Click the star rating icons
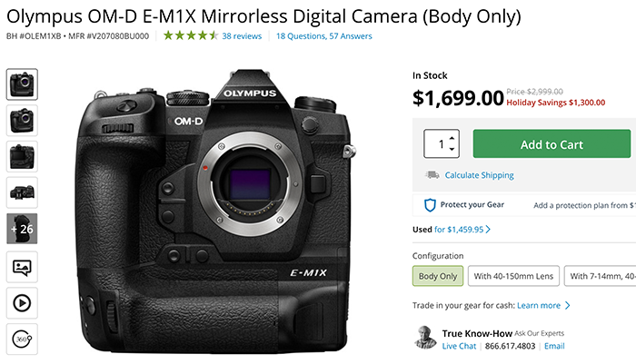Image resolution: width=636 pixels, height=364 pixels. point(190,36)
